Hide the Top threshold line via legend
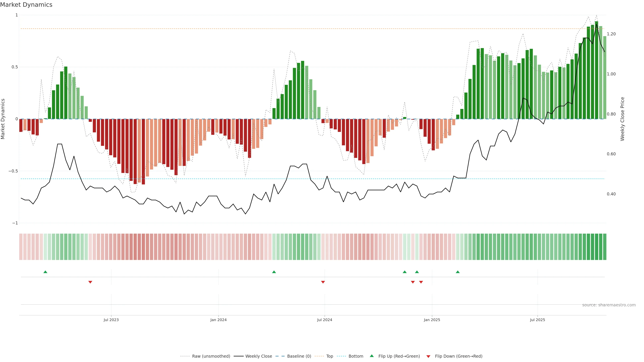644x362 pixels. (330, 356)
